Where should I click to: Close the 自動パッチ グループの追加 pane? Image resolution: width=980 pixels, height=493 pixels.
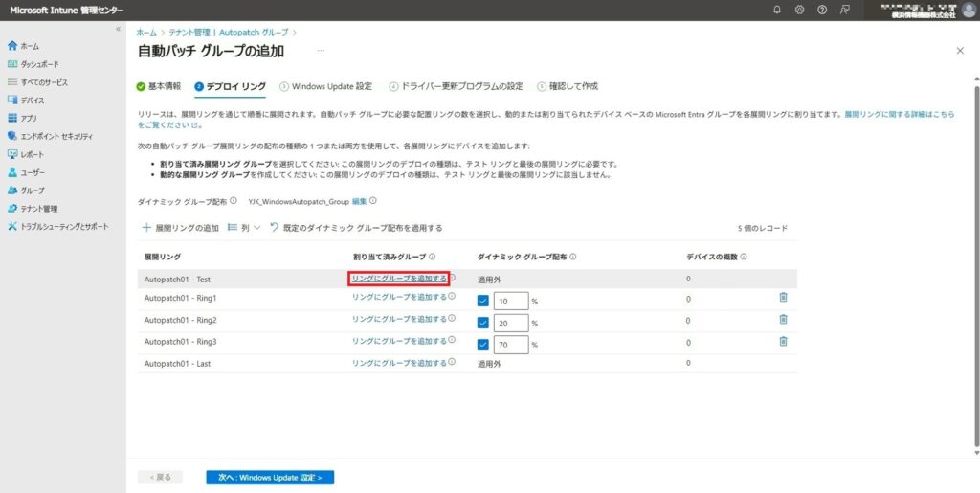pos(960,51)
